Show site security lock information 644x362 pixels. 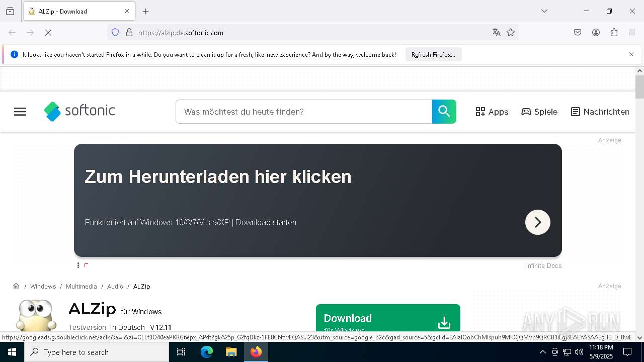point(129,33)
